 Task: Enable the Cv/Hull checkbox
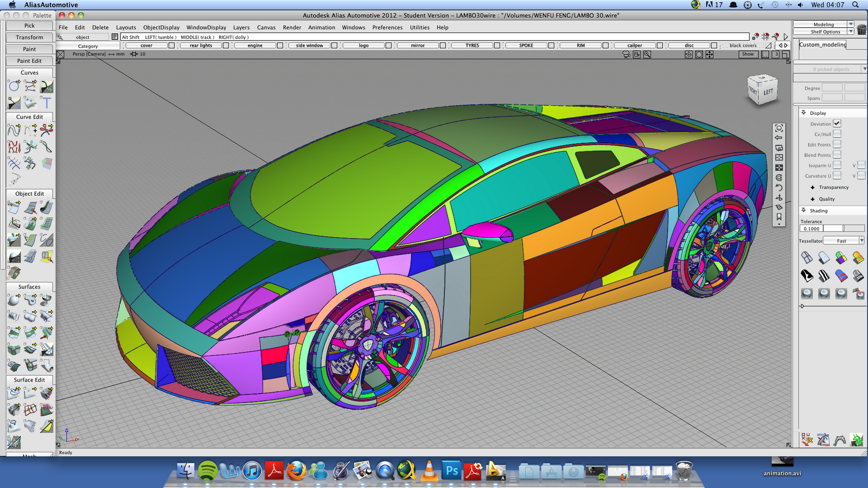click(837, 134)
